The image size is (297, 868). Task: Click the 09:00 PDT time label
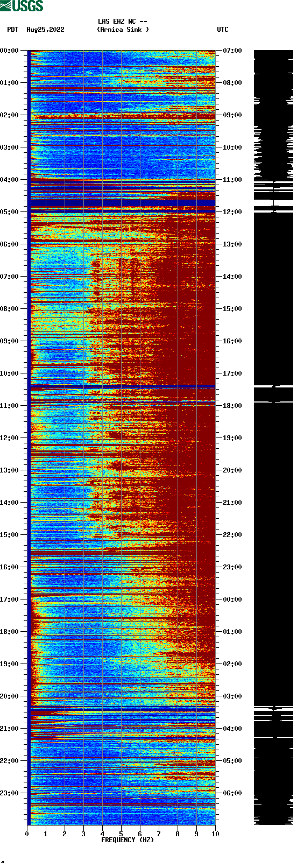[x=10, y=341]
